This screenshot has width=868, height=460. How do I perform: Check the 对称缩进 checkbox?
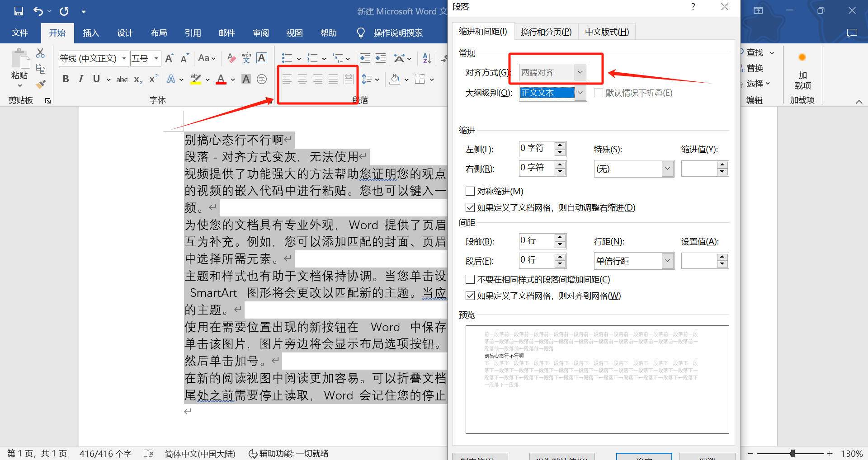point(470,191)
